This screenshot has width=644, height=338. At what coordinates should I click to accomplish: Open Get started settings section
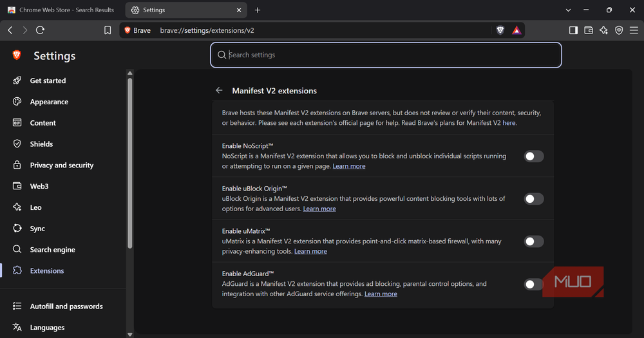[48, 80]
